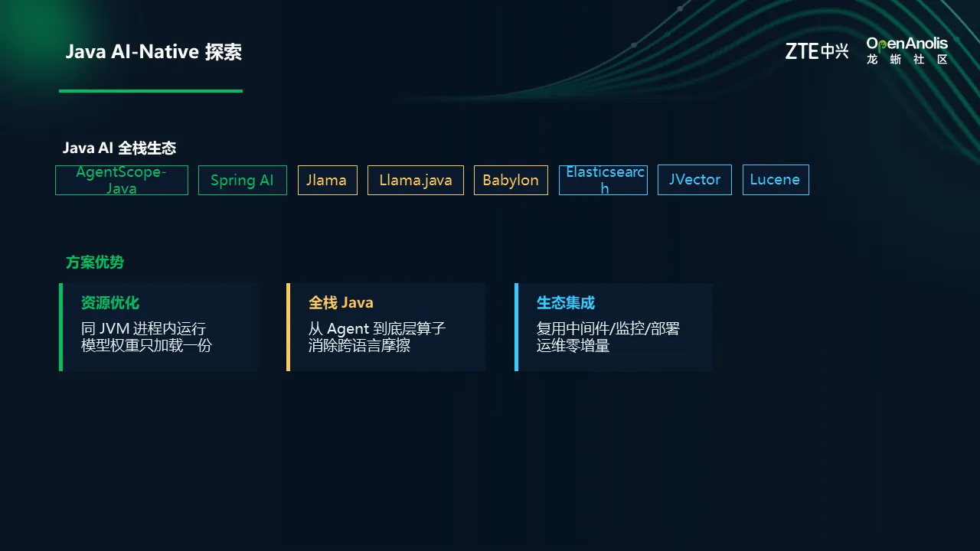Screen dimensions: 980x551
Task: Select the AgentScope-Java tag box
Action: [122, 180]
